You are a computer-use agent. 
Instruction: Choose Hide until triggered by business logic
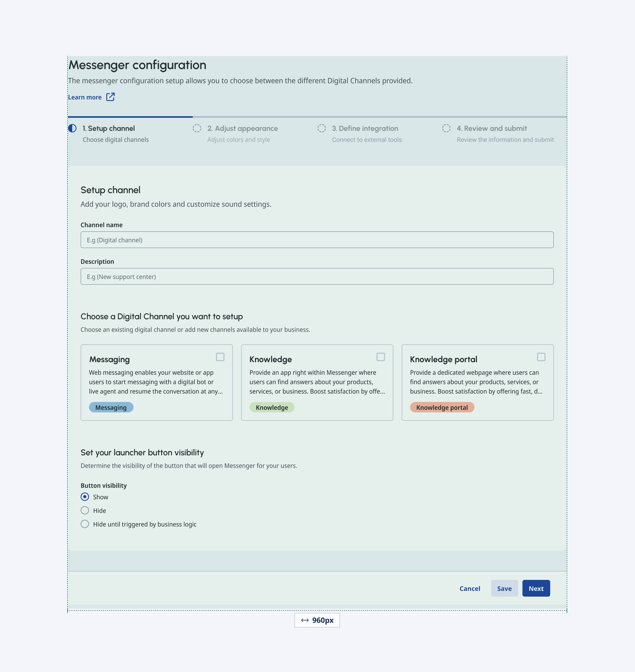coord(85,524)
